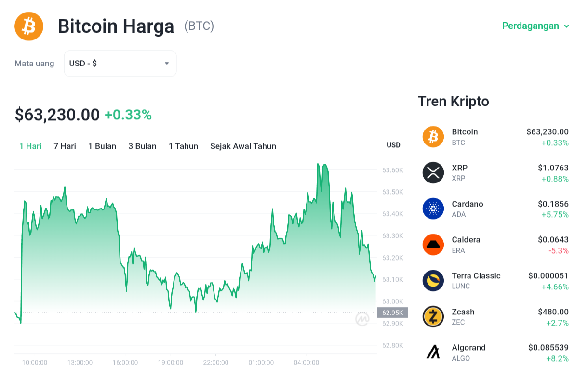The image size is (588, 378).
Task: Click the Bitcoin icon in Tren Kripto list
Action: pyautogui.click(x=433, y=137)
